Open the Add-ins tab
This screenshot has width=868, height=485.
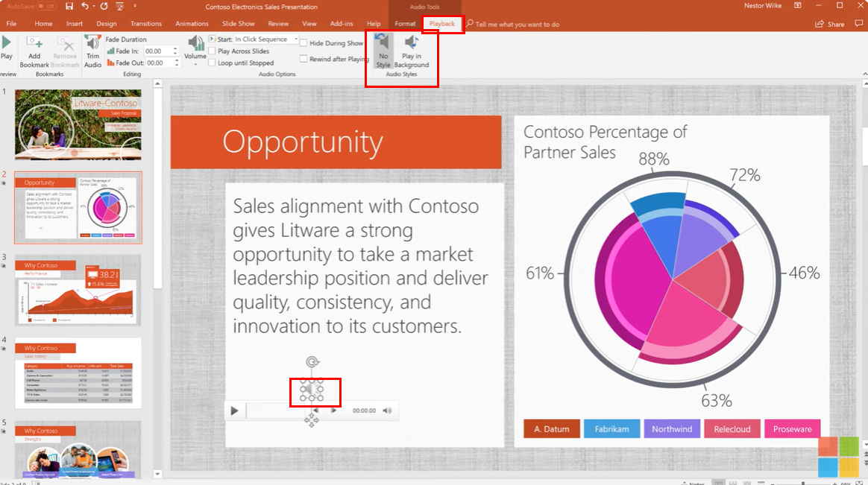[341, 24]
